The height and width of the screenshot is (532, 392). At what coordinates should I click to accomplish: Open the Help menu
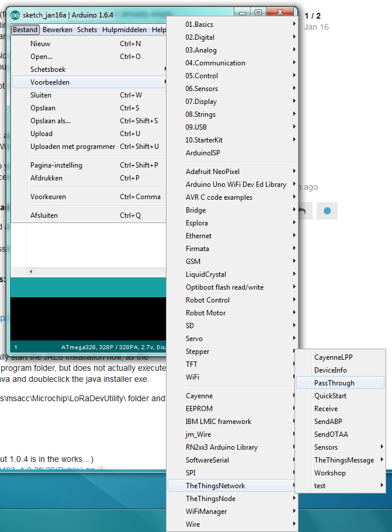pyautogui.click(x=159, y=30)
